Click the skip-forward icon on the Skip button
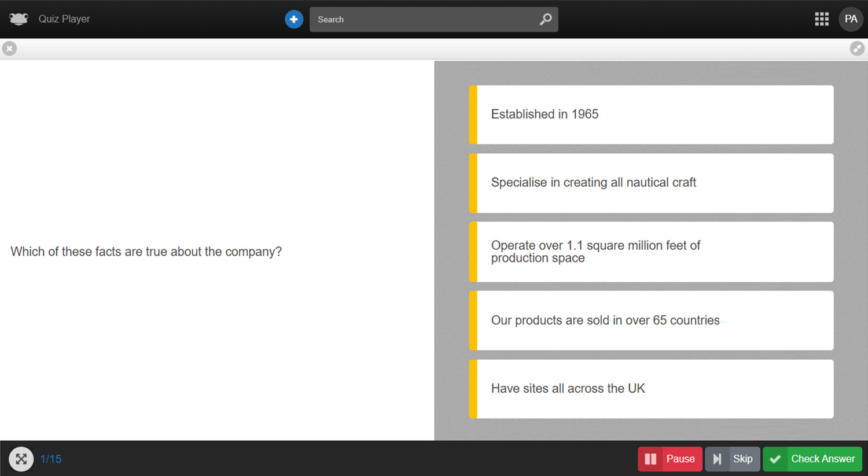Viewport: 868px width, 476px height. click(x=719, y=459)
